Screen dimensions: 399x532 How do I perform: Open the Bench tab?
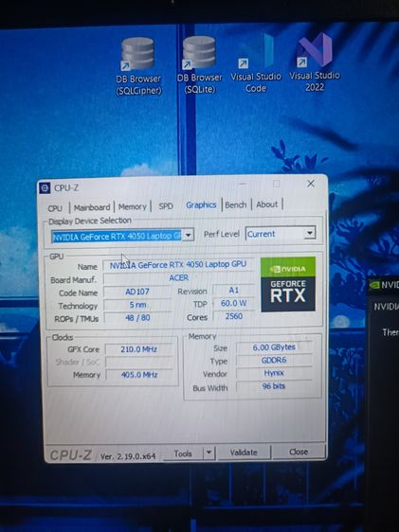236,204
